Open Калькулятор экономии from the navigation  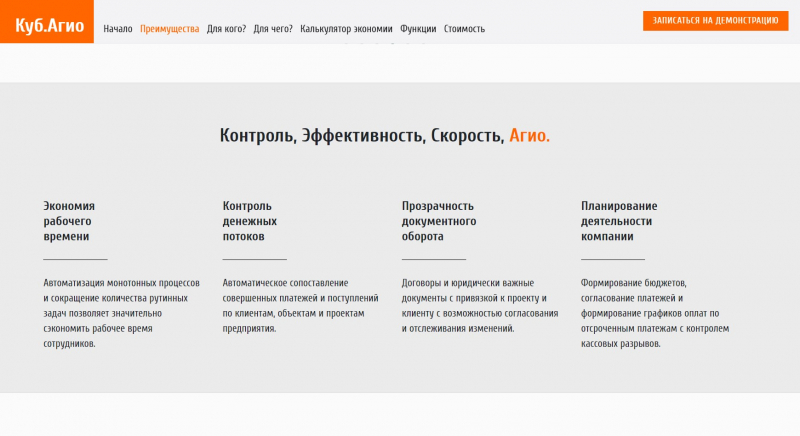346,29
